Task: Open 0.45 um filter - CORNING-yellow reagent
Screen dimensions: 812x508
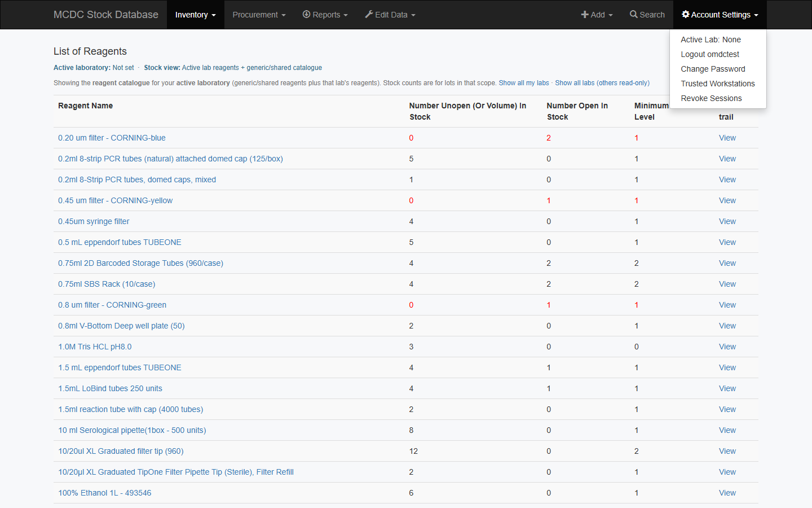Action: coord(115,200)
